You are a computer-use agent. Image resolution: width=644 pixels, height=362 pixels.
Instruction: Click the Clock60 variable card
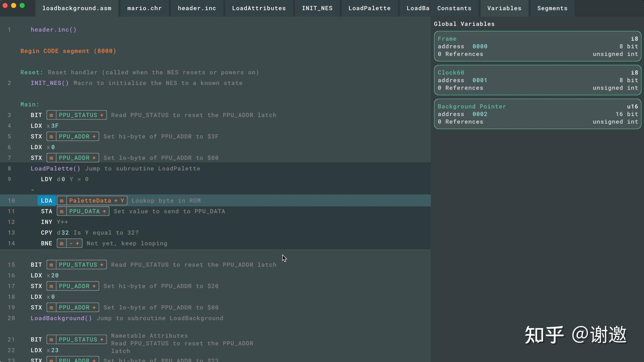coord(538,80)
